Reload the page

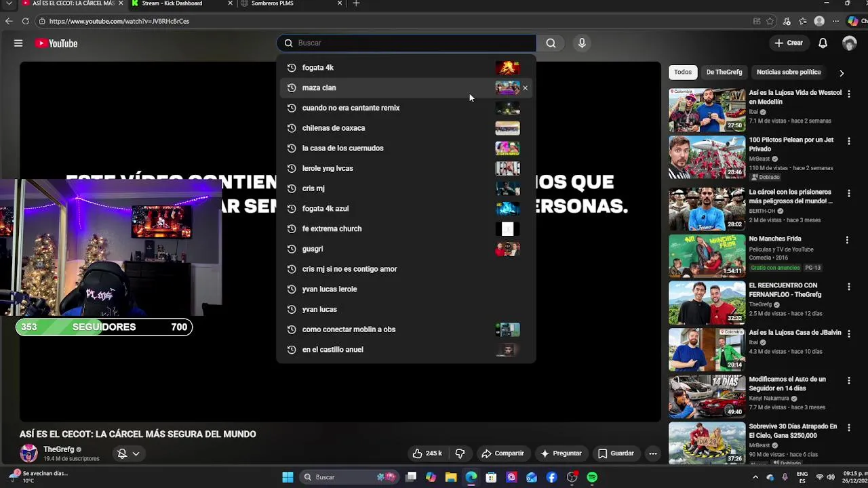coord(25,21)
